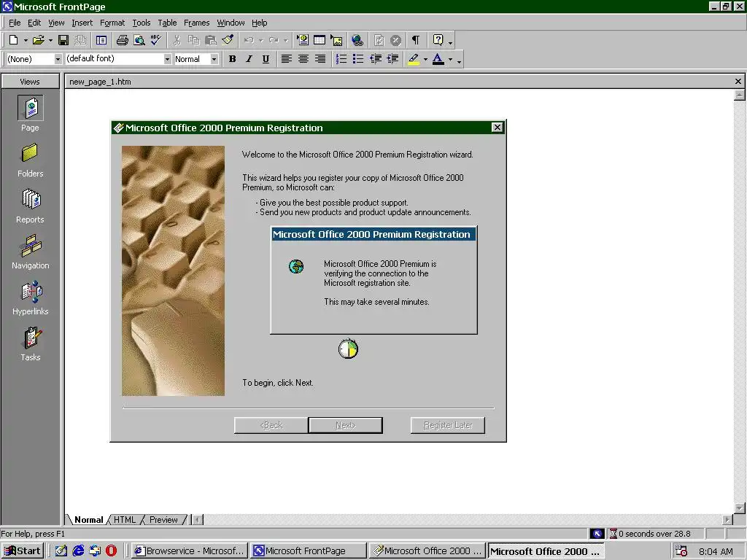Switch to the Preview tab

pos(163,519)
